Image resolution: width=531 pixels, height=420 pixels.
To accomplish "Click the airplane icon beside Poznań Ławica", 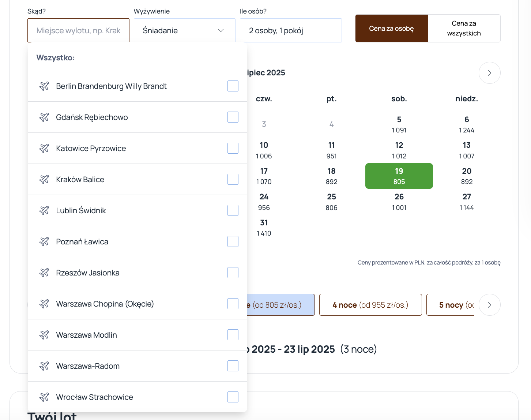I will point(44,241).
